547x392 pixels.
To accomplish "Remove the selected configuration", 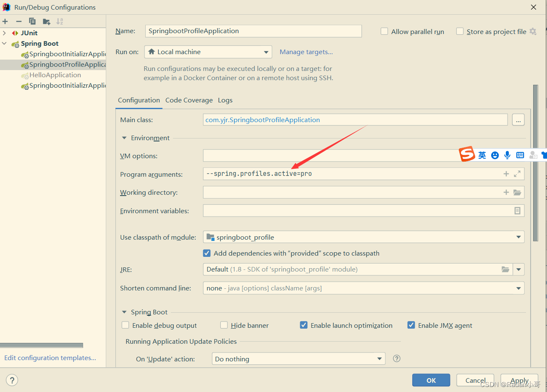I will click(18, 21).
